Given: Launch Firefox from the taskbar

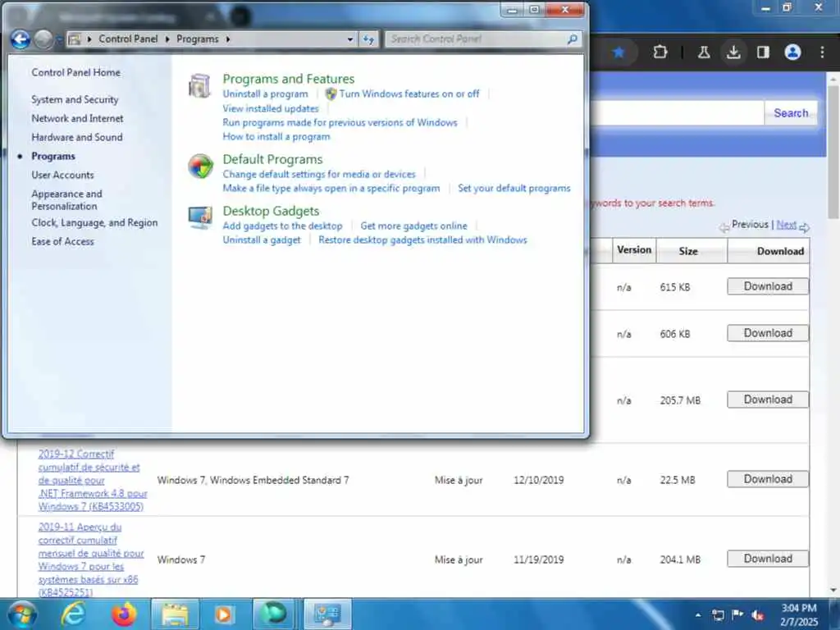Looking at the screenshot, I should point(124,614).
